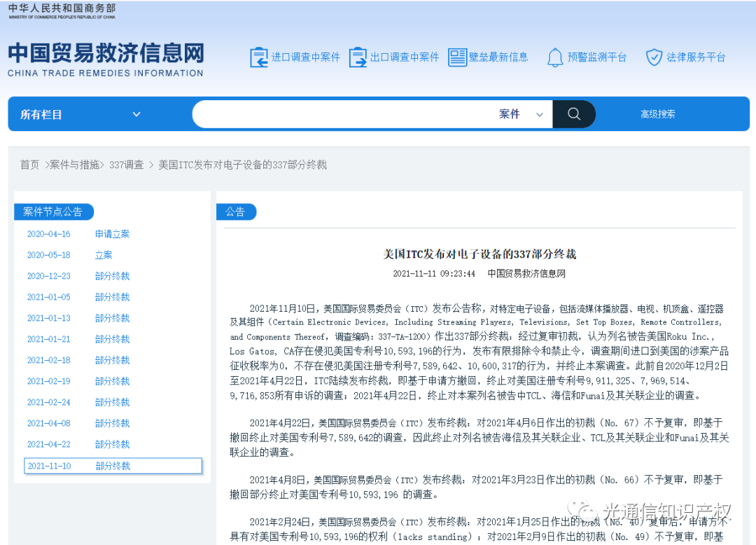This screenshot has width=756, height=545.
Task: Click 中国贸易救济信息网 site logo
Action: point(106,60)
